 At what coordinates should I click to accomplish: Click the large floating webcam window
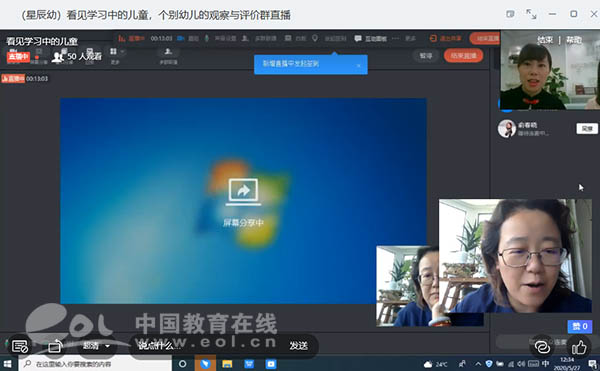tap(515, 256)
